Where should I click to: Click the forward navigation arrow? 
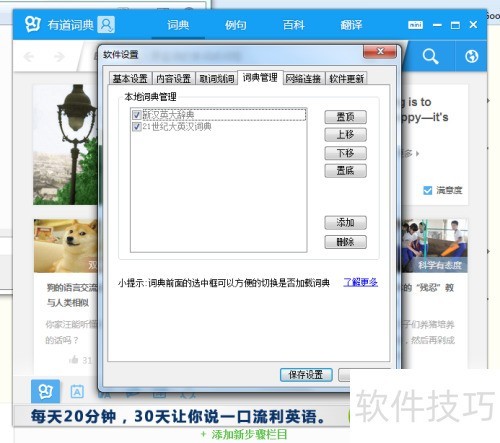click(x=59, y=57)
